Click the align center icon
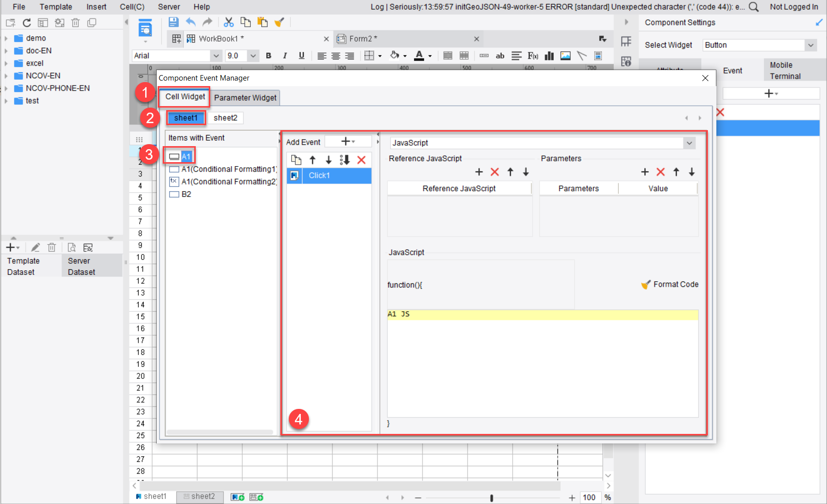 335,56
